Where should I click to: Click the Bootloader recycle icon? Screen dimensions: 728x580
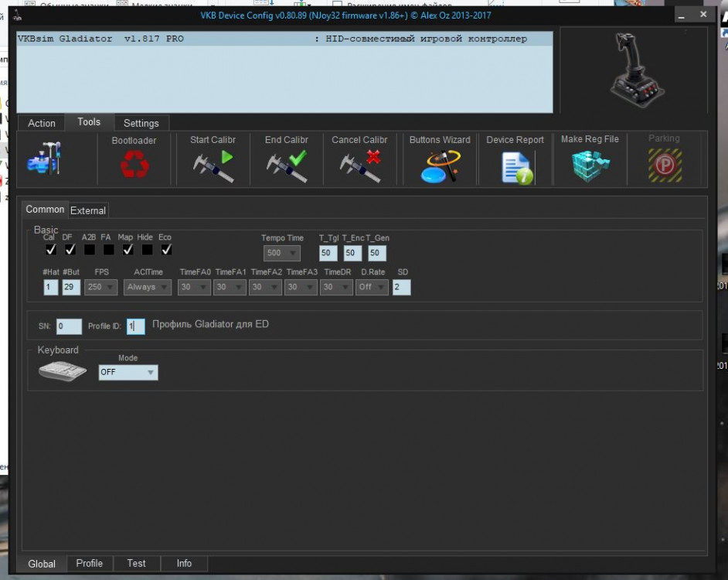point(134,164)
